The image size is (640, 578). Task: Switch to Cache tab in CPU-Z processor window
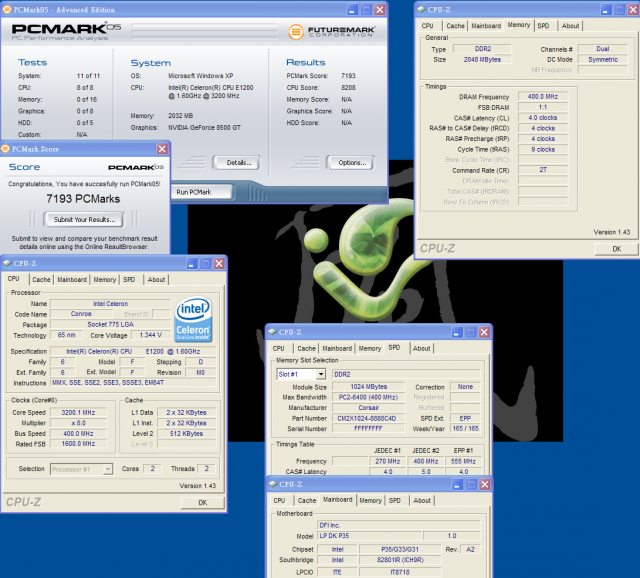click(41, 280)
